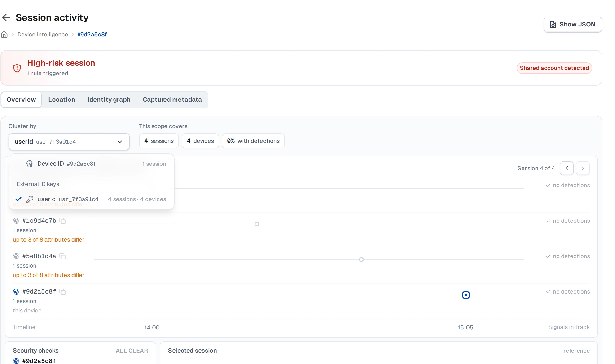Click the 4 sessions chip

tap(159, 141)
